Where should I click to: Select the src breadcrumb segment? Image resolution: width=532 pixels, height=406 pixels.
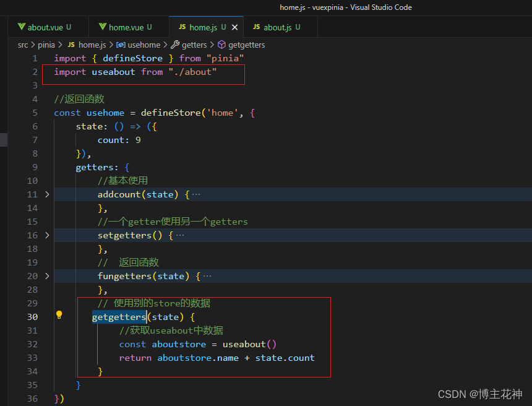pos(23,45)
